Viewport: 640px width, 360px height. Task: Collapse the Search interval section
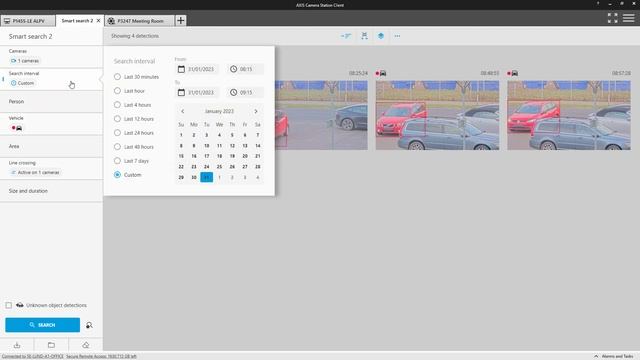(51, 79)
